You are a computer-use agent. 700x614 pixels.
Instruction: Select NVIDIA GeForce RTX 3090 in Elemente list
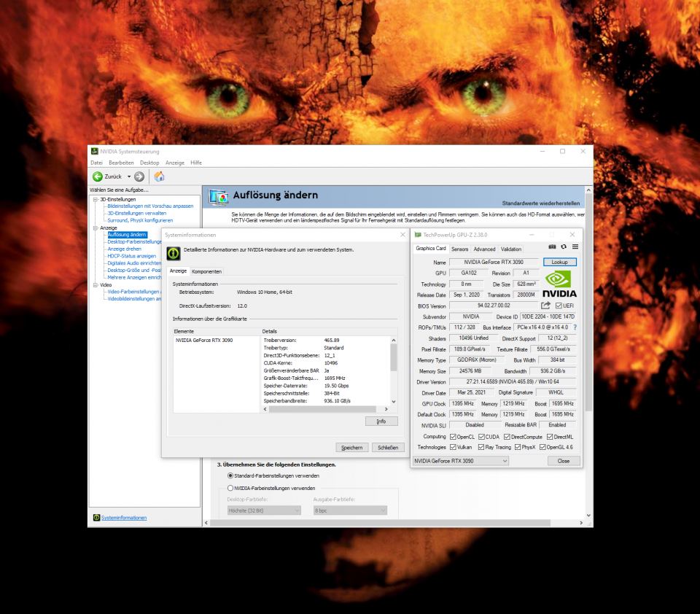pos(204,341)
